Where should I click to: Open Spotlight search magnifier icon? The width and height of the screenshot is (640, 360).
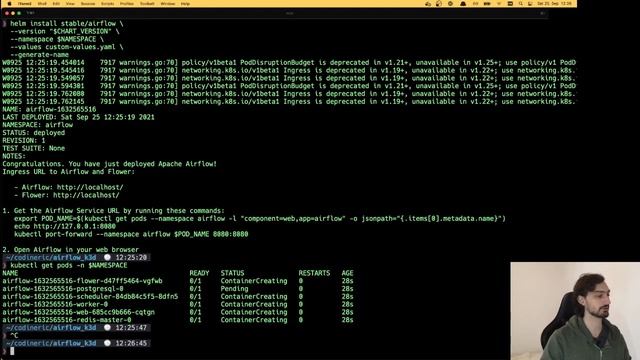point(520,4)
